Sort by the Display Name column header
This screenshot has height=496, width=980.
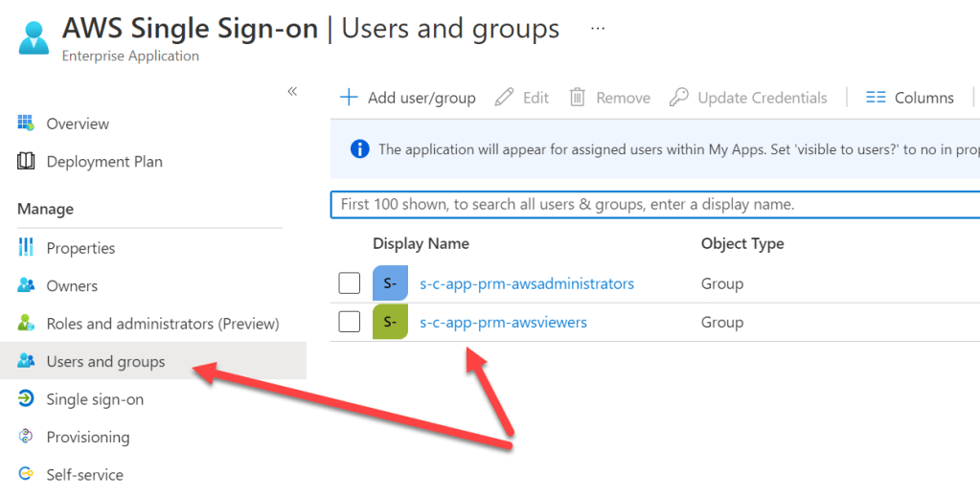[421, 243]
